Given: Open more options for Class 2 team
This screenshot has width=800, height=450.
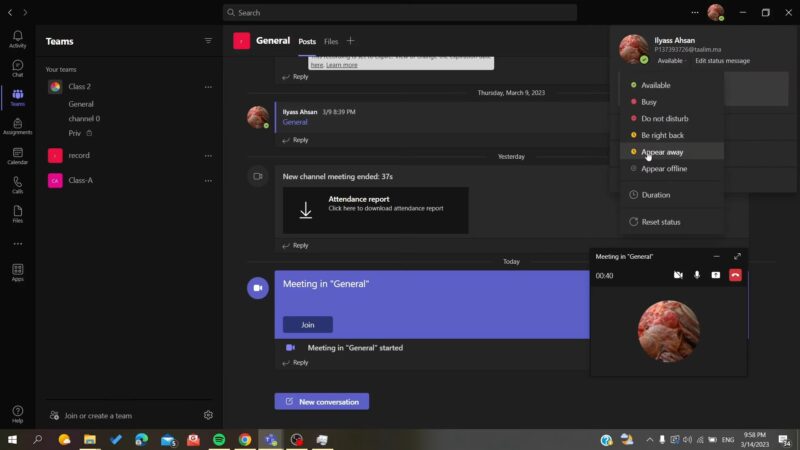Looking at the screenshot, I should [x=208, y=87].
